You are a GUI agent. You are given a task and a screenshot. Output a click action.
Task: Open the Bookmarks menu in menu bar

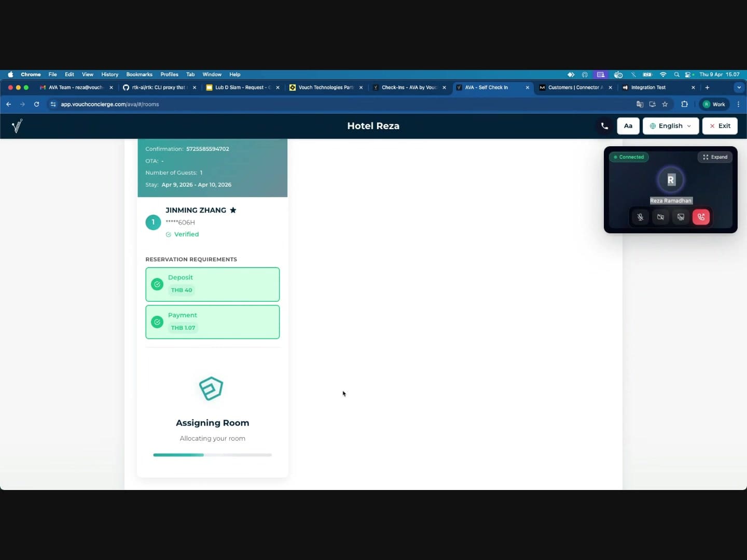(x=139, y=75)
